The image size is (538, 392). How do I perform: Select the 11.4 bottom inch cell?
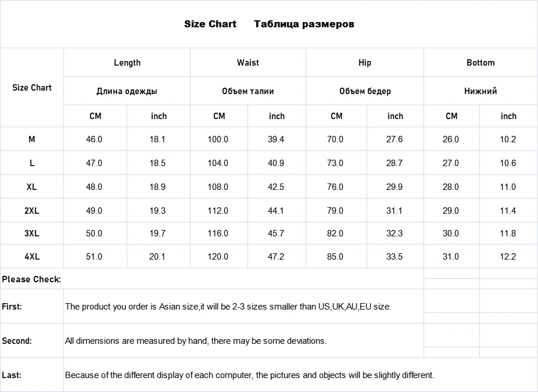508,211
